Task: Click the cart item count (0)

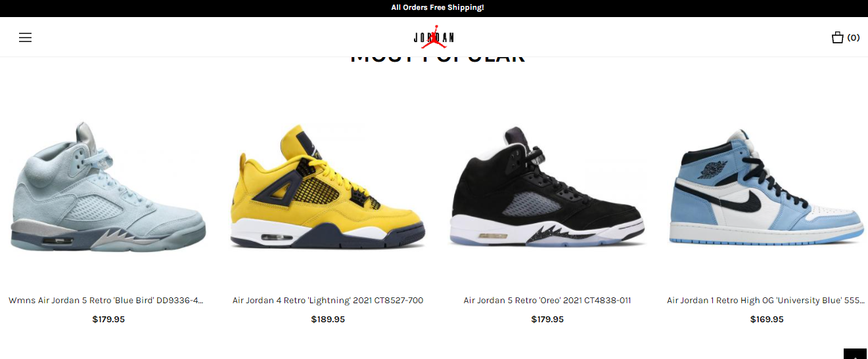Action: (854, 37)
